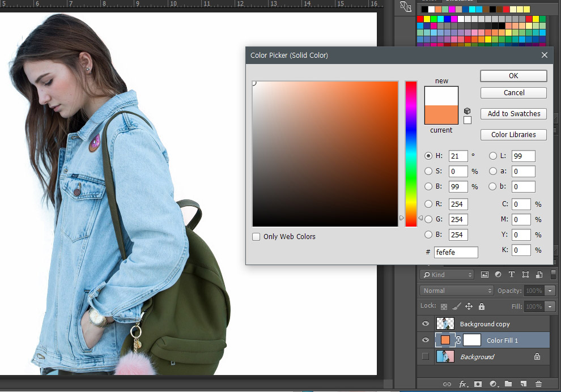Filter layers for adjustment layers icon

[x=498, y=274]
